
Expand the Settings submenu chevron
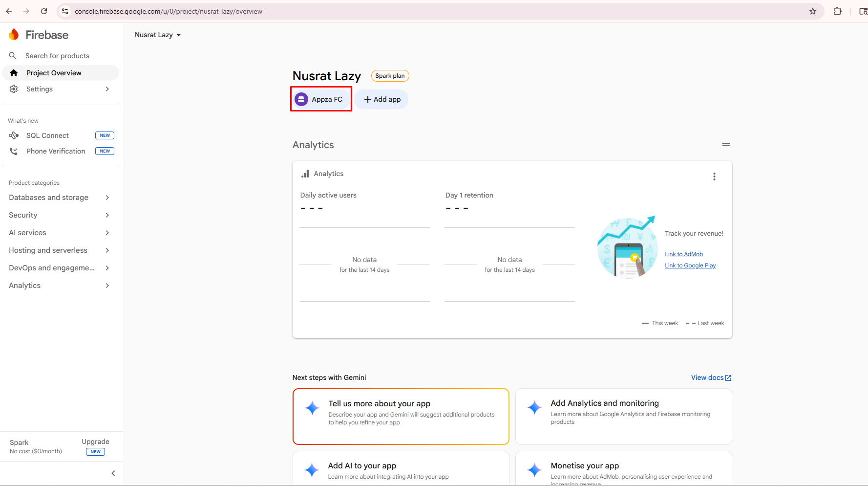tap(107, 89)
